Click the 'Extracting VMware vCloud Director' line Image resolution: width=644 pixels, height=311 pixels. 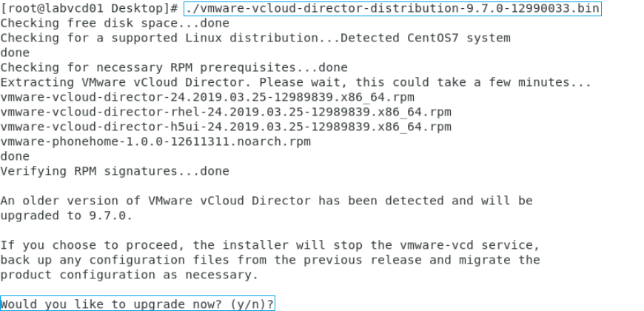pos(296,82)
